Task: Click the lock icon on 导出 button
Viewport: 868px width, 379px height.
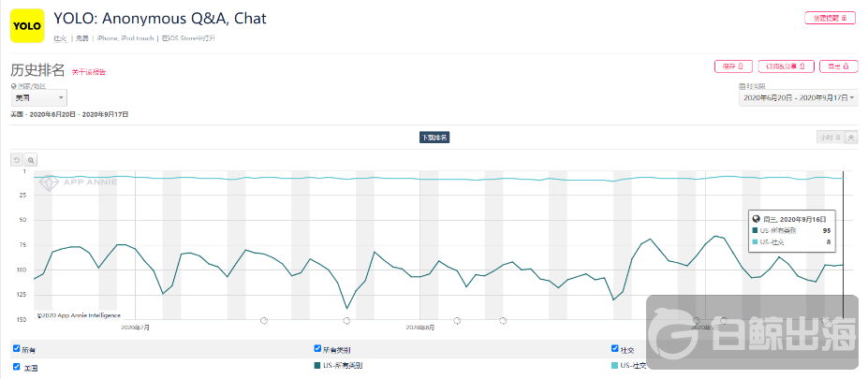Action: 845,66
